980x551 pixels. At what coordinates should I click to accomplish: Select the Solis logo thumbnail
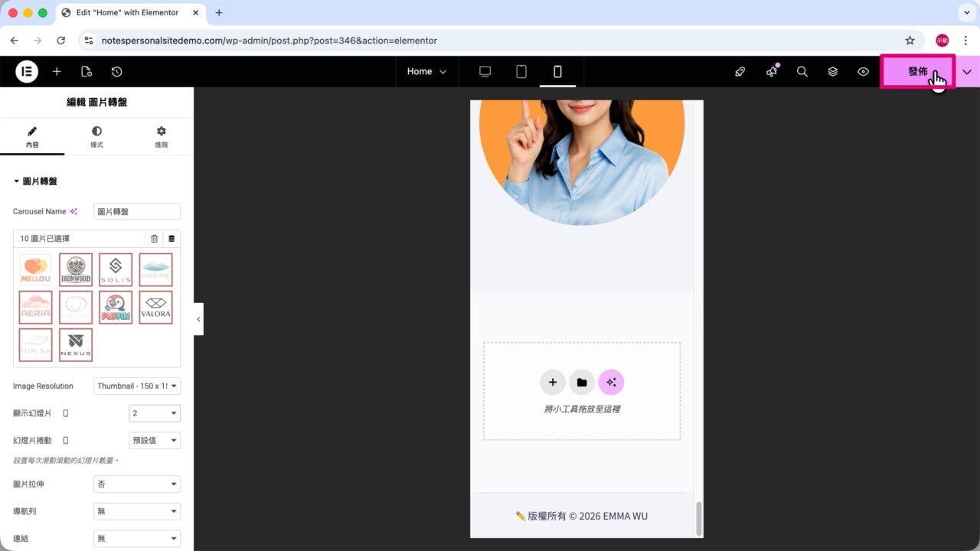[116, 269]
